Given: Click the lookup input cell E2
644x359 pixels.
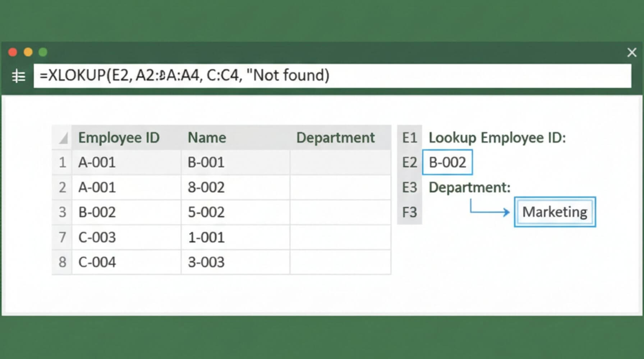Looking at the screenshot, I should 447,163.
